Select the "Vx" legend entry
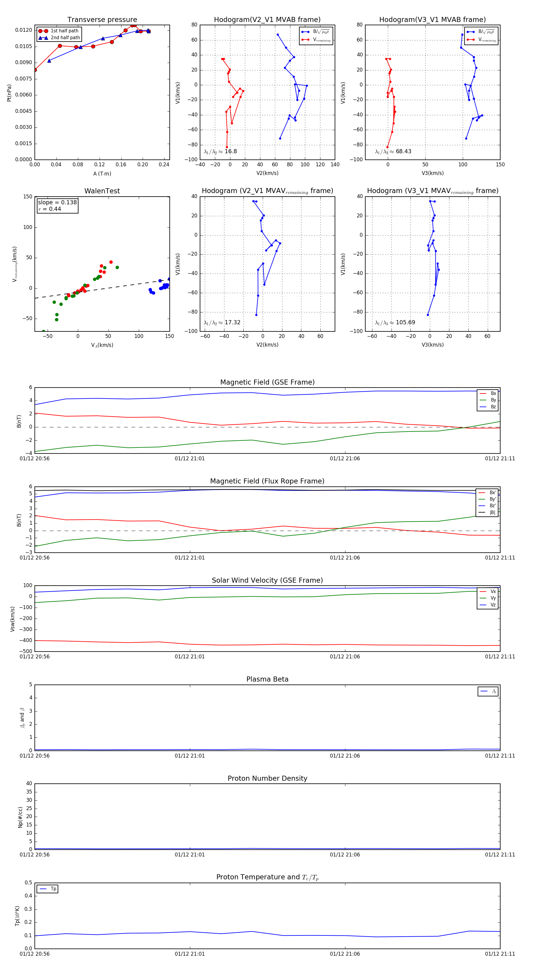Screen dimensions: 535x980 [x=488, y=592]
